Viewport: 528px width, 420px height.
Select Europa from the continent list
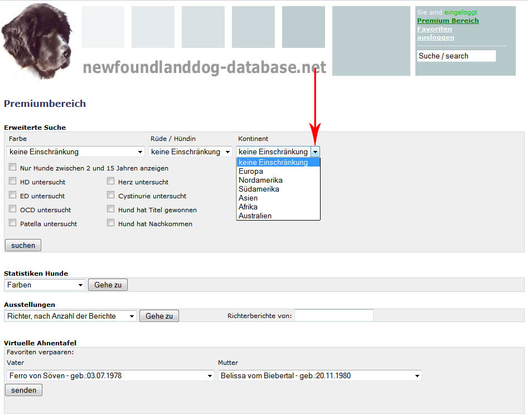(x=251, y=172)
